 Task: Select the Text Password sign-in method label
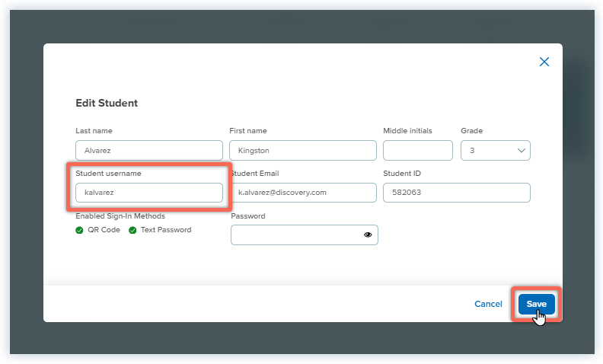coord(166,230)
